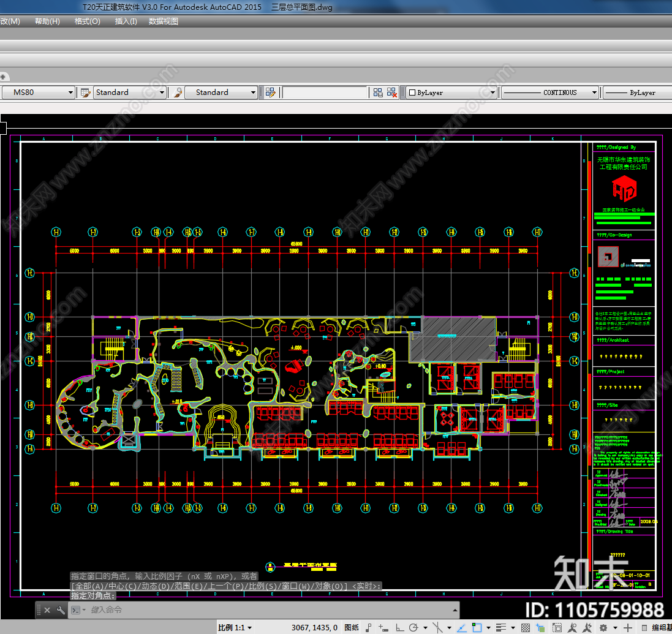Open workspace switching gear icon

point(603,628)
